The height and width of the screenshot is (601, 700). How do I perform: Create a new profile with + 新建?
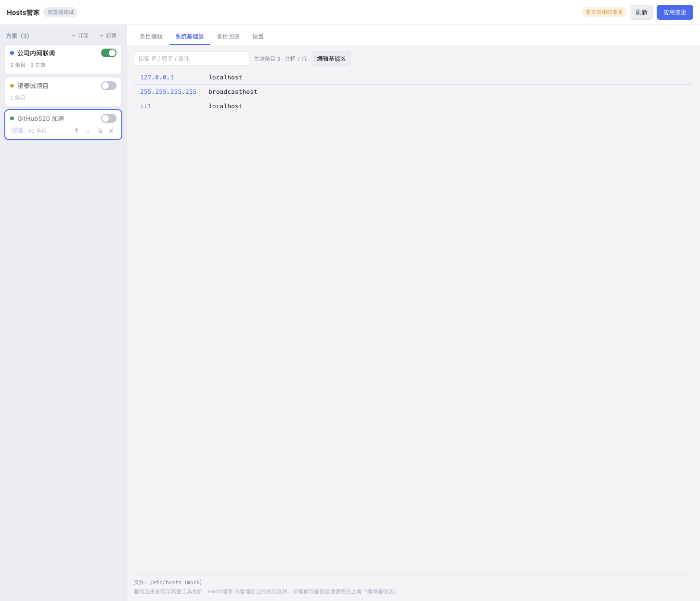click(108, 36)
